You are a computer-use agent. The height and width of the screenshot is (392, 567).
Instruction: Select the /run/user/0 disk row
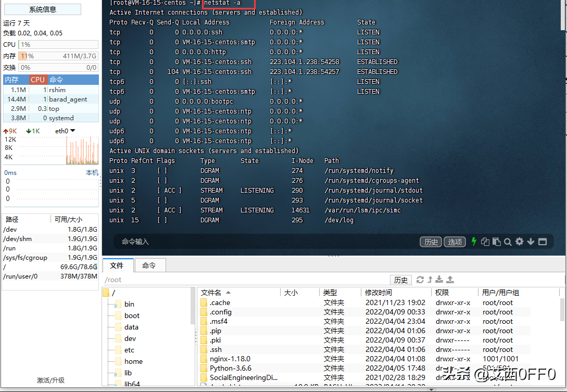(x=51, y=276)
